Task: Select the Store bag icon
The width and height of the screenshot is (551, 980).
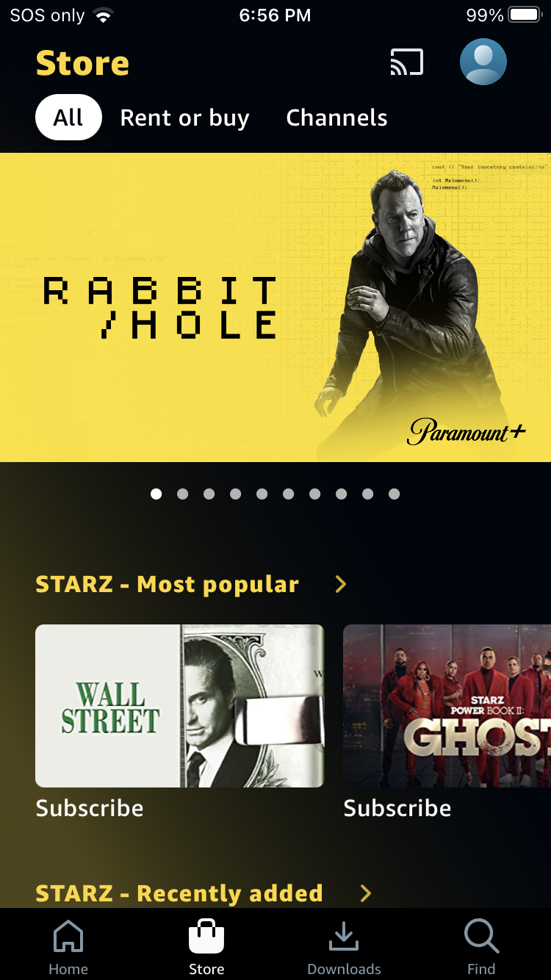Action: coord(206,937)
